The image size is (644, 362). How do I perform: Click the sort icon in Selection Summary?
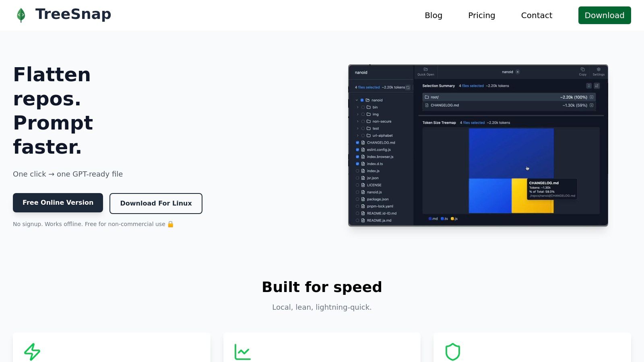pos(597,86)
